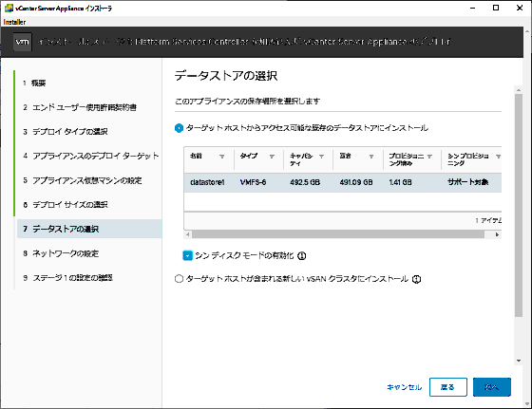The image size is (532, 409).
Task: Click the page vertical scrollbar thumb
Action: (519, 205)
